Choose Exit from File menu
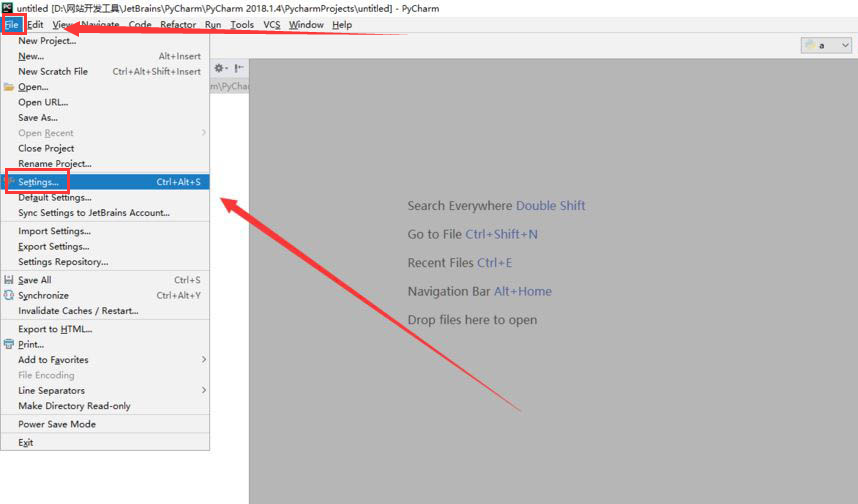 (x=105, y=442)
